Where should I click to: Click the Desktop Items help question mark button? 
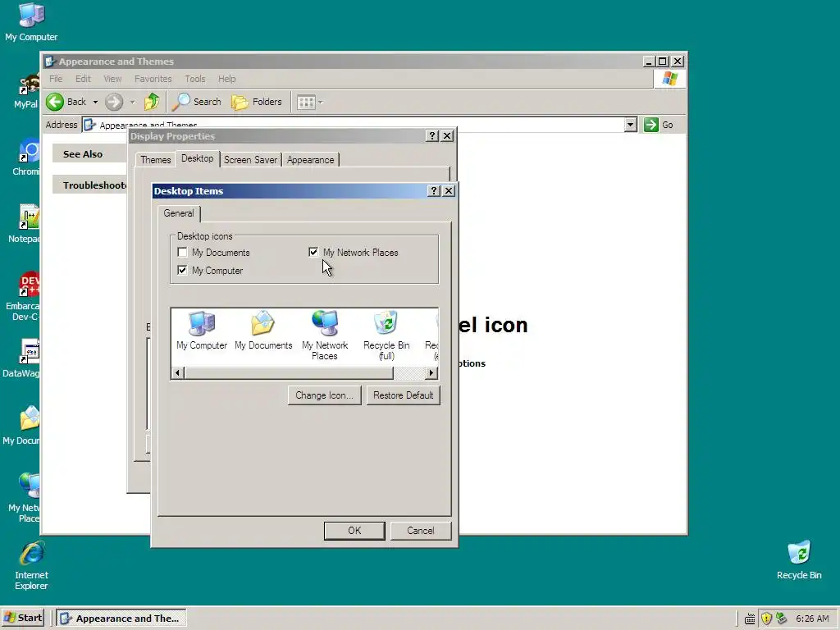click(434, 191)
